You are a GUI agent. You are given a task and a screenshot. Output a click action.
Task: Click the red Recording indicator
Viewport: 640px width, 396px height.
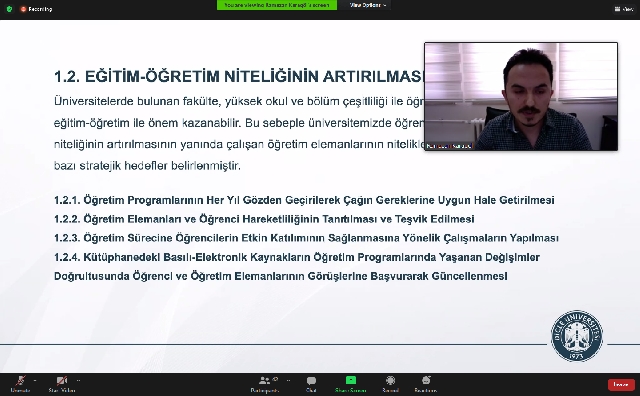36,9
